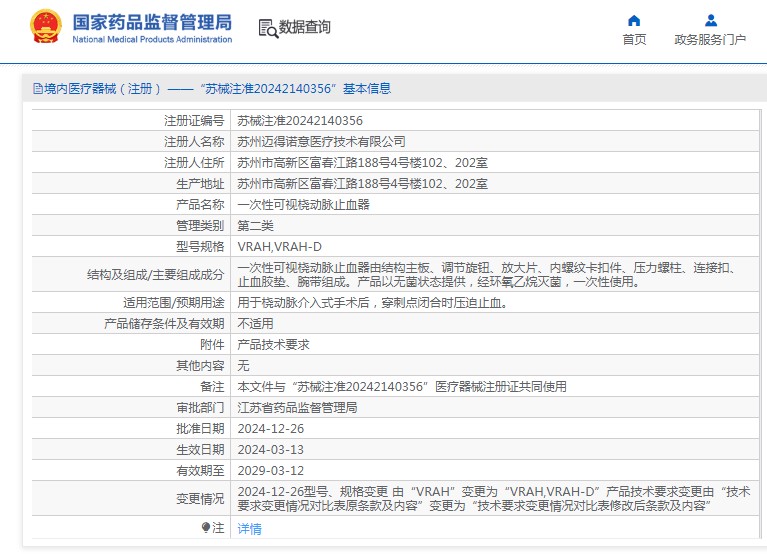Click approving department 江苏省药品监督管理局
This screenshot has height=554, width=767.
pyautogui.click(x=297, y=407)
